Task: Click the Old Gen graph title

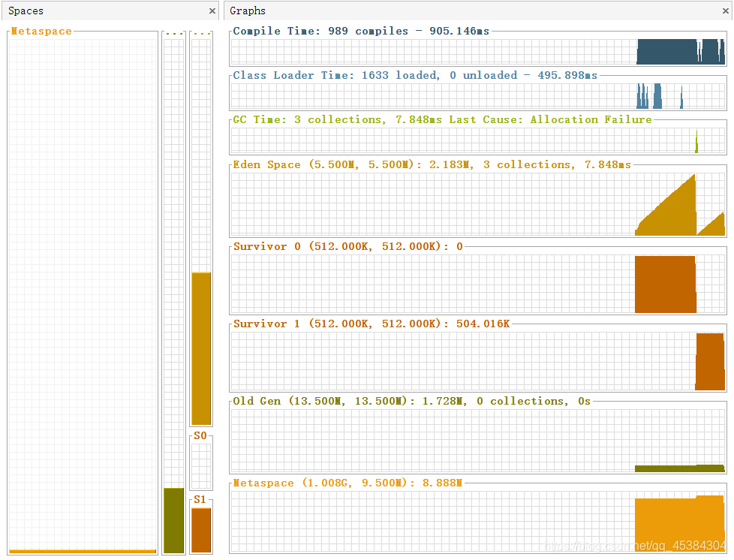Action: [x=412, y=402]
